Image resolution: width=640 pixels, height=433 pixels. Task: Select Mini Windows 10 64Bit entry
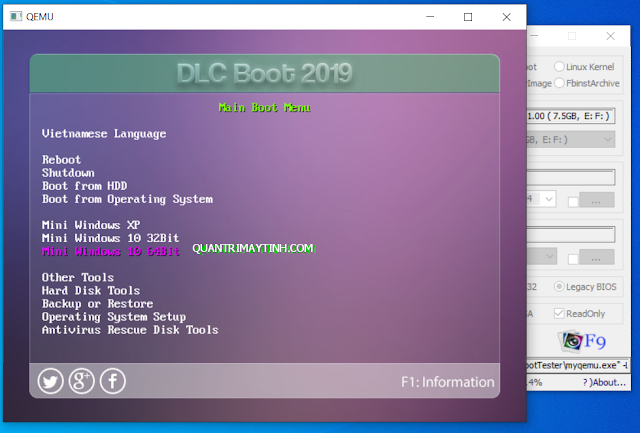pos(111,251)
